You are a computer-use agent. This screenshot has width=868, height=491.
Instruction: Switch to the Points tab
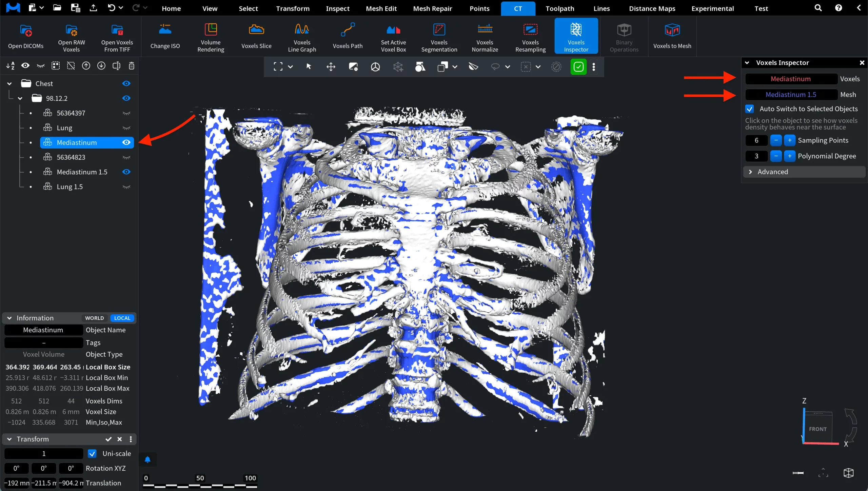tap(479, 8)
